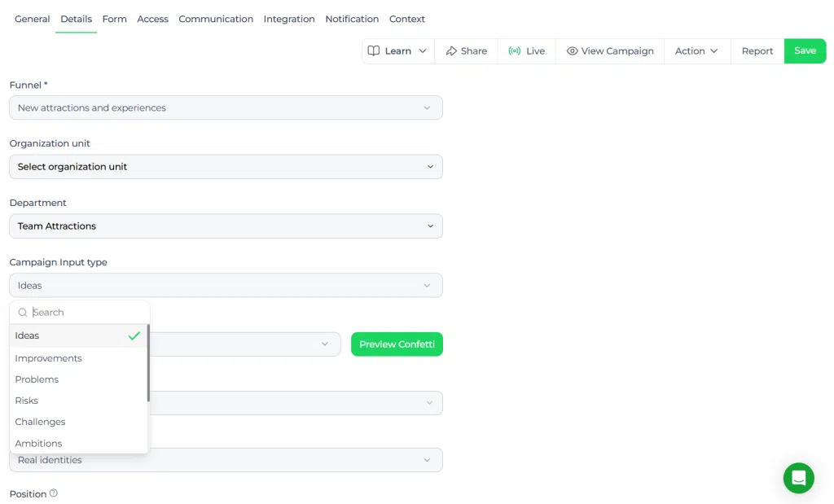Viewport: 834px width, 504px height.
Task: Click the Live broadcast icon
Action: click(x=515, y=51)
